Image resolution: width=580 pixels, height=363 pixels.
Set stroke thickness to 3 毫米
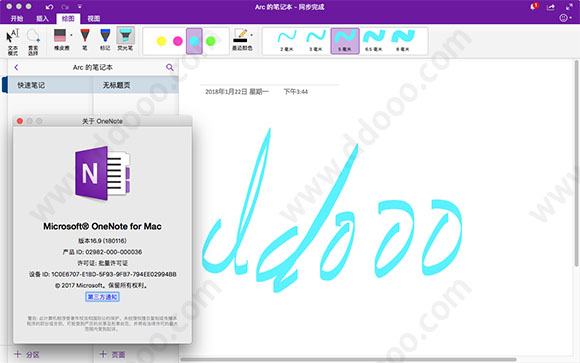316,41
